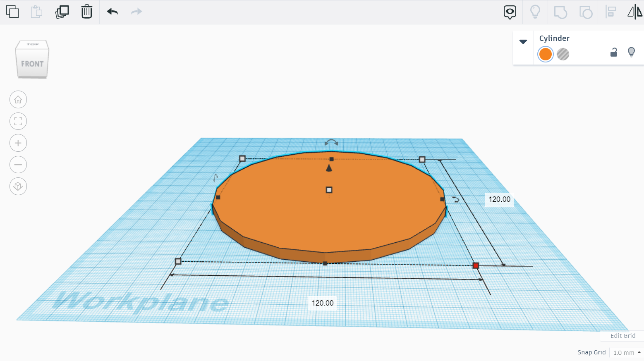Group the selected shapes
Viewport: 644px width, 361px height.
(x=560, y=12)
